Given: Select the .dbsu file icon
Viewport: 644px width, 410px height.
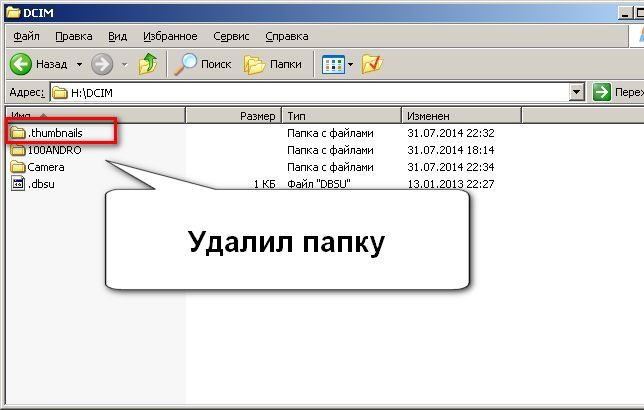Looking at the screenshot, I should 18,184.
